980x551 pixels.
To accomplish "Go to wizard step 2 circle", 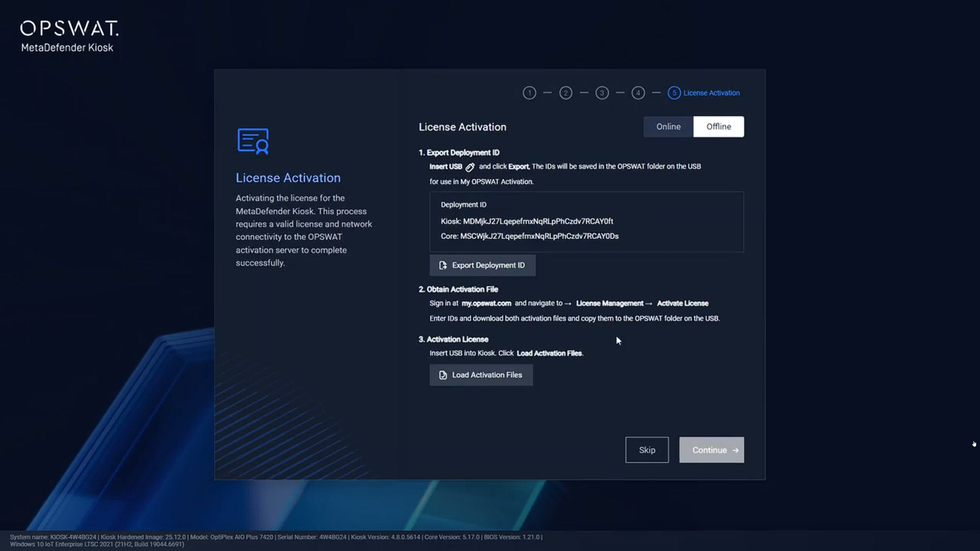I will (565, 93).
